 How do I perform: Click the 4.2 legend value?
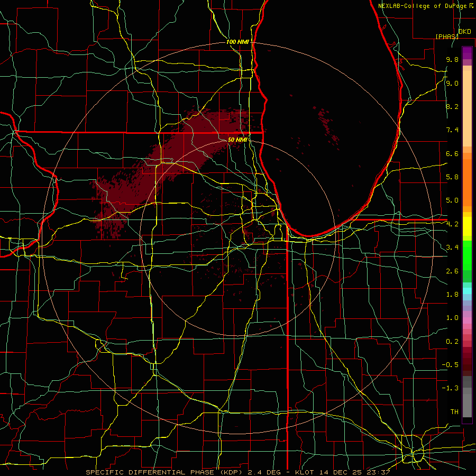452,224
